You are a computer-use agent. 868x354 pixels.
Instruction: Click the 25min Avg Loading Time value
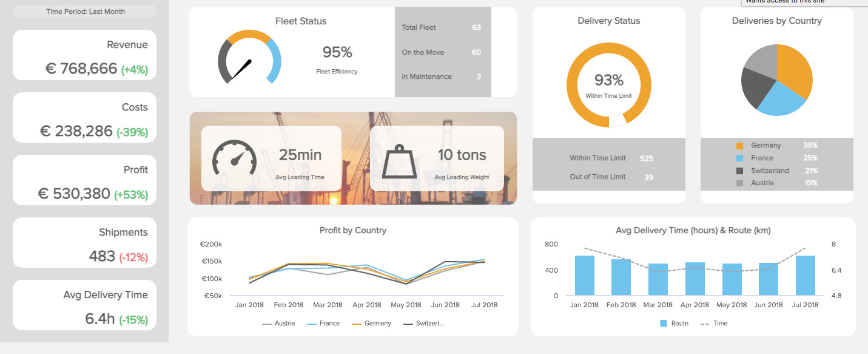300,155
